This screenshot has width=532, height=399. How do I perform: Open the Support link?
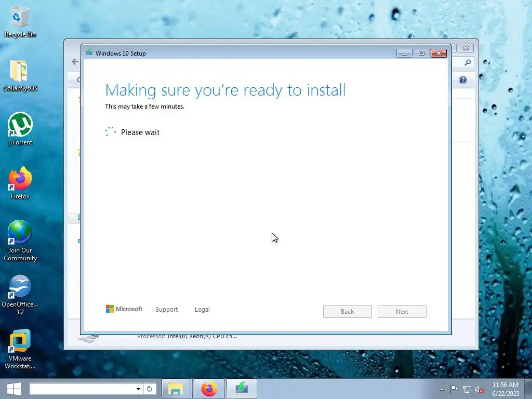tap(167, 310)
